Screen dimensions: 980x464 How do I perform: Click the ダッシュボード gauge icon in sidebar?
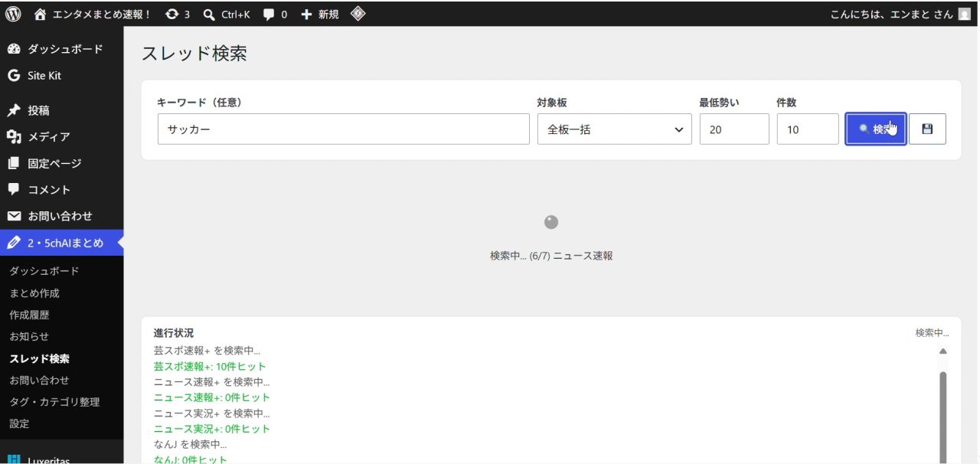coord(14,49)
